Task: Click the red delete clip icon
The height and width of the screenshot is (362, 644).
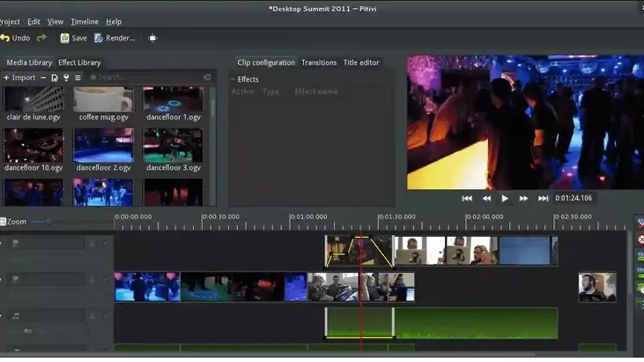Action: 640,240
